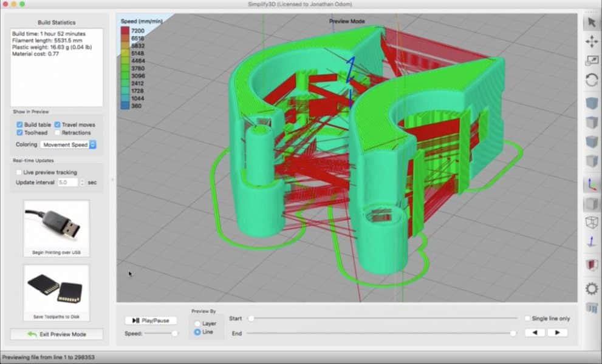Click the Plastic weight 16.63 g text
Screen dimensions: 602x364
click(52, 47)
